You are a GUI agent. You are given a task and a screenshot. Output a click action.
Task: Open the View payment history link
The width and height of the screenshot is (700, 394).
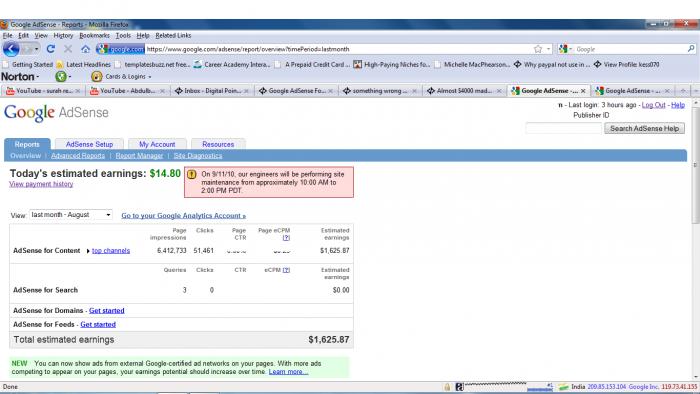41,184
